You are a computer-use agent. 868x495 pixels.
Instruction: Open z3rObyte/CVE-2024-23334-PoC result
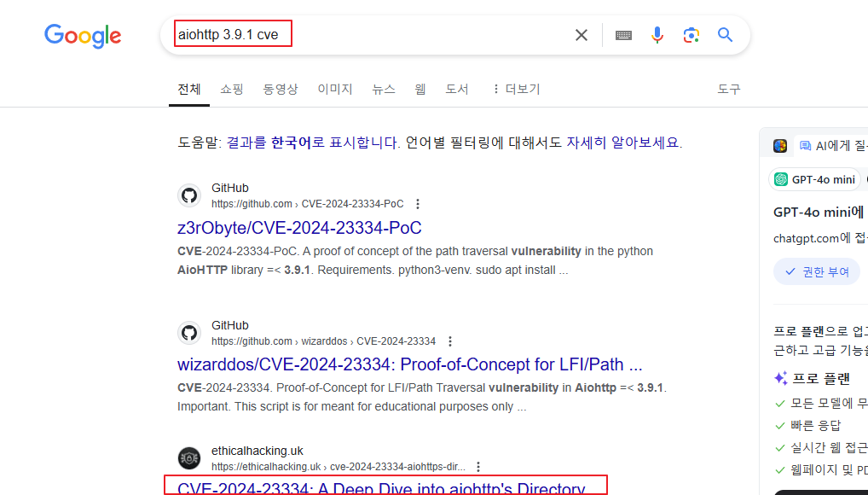(299, 228)
